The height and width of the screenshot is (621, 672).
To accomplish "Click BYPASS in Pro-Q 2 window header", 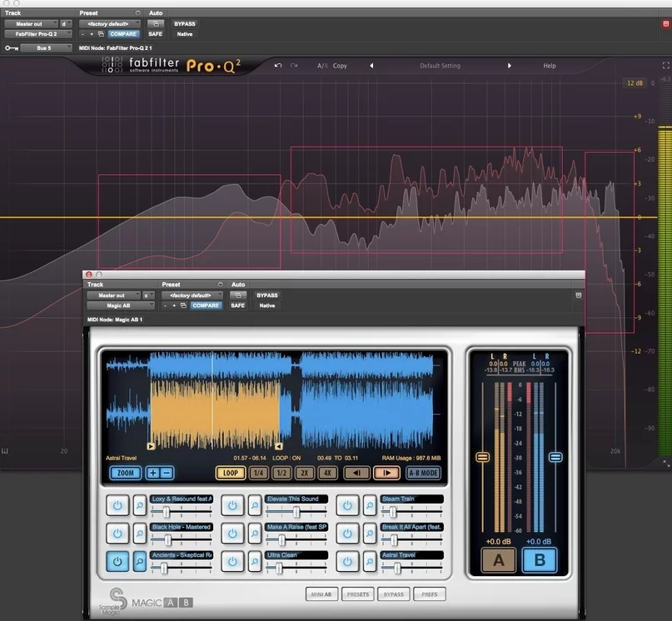I will (185, 24).
